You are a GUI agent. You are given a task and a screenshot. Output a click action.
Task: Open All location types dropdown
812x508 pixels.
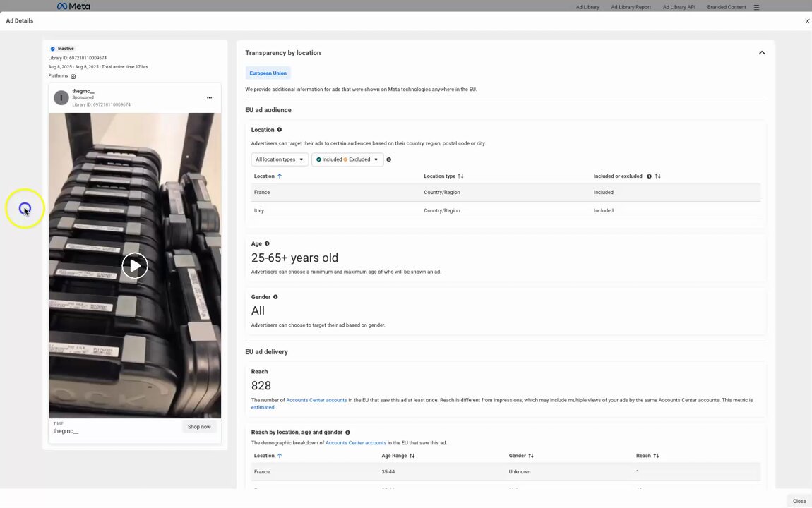coord(280,159)
